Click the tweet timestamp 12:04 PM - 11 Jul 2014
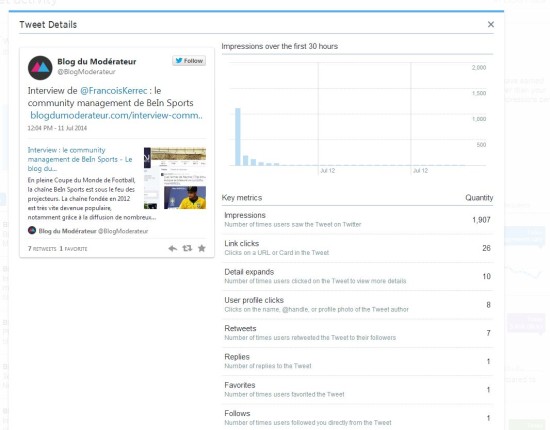 pyautogui.click(x=57, y=128)
